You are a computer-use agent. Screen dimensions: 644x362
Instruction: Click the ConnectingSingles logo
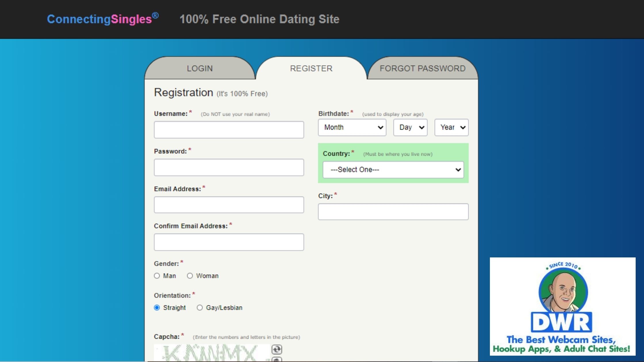pos(103,19)
